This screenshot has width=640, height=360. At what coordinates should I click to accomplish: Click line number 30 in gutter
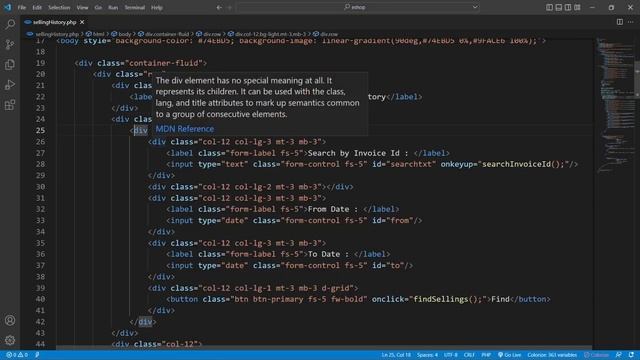pyautogui.click(x=40, y=187)
